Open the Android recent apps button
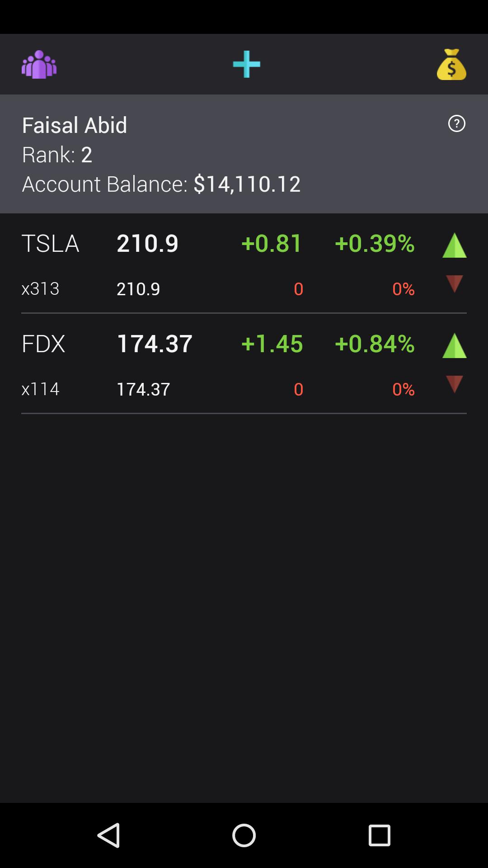This screenshot has width=488, height=868. (379, 835)
